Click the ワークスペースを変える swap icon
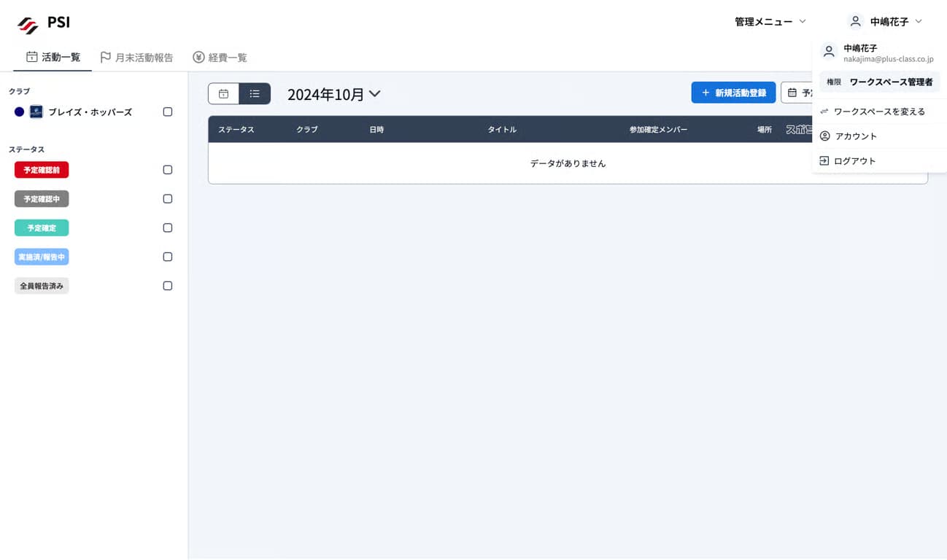 (824, 112)
